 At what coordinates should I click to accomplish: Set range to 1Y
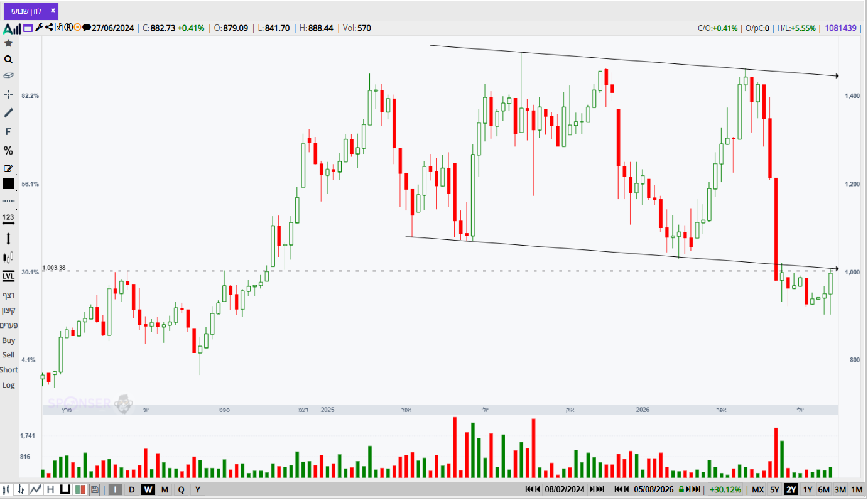pos(808,489)
